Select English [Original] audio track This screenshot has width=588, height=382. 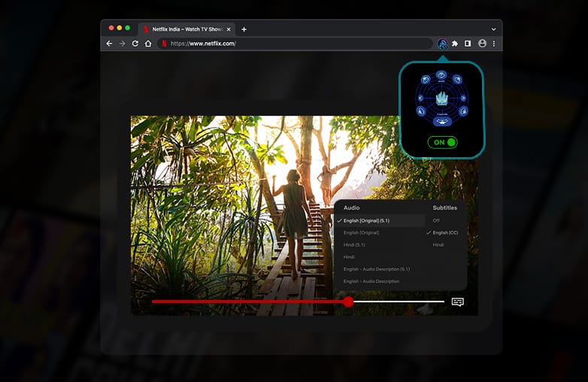coord(361,233)
